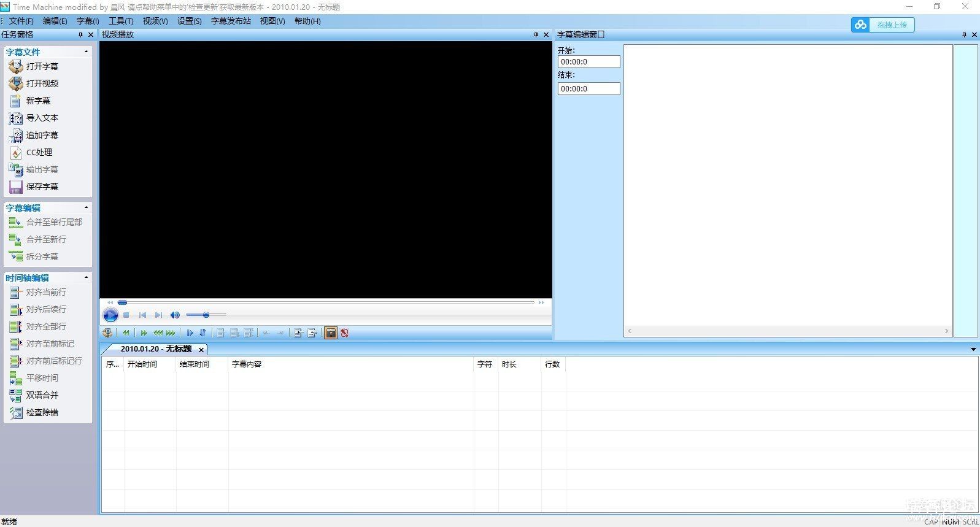Run 检查除错 error check

[x=34, y=412]
